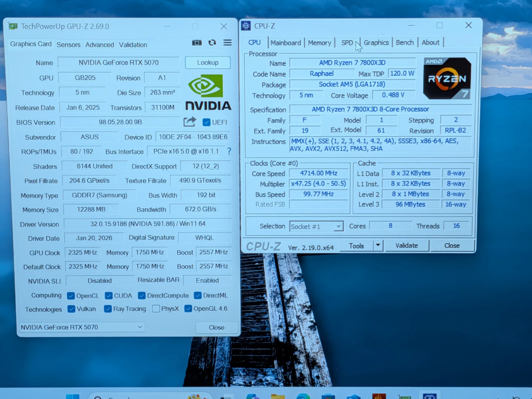The height and width of the screenshot is (399, 532).
Task: Toggle the DirectCompute checkbox
Action: pyautogui.click(x=141, y=296)
